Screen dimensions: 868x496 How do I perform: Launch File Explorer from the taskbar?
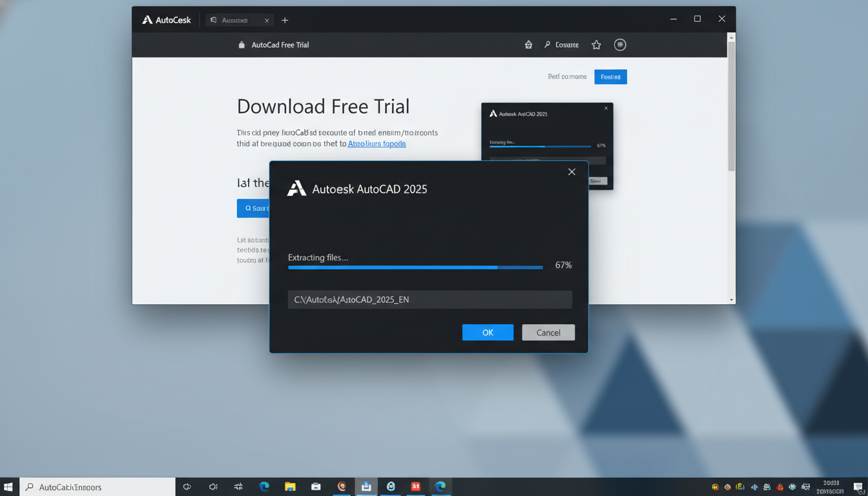(290, 486)
